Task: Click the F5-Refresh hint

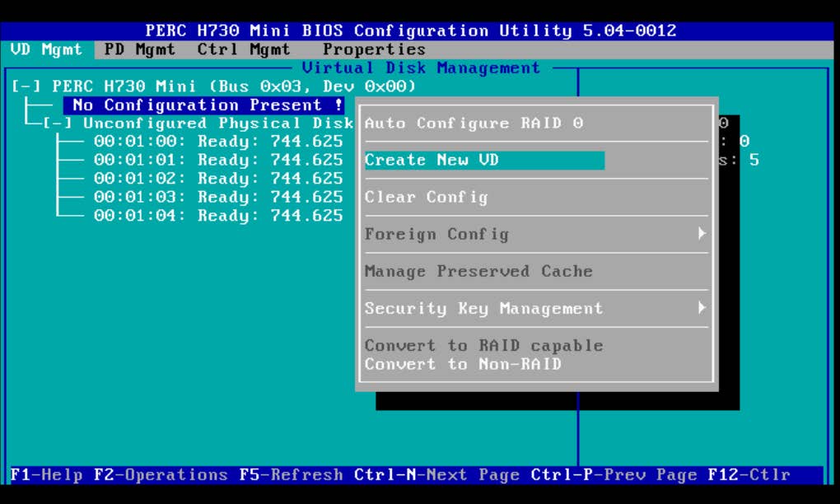Action: pos(291,475)
